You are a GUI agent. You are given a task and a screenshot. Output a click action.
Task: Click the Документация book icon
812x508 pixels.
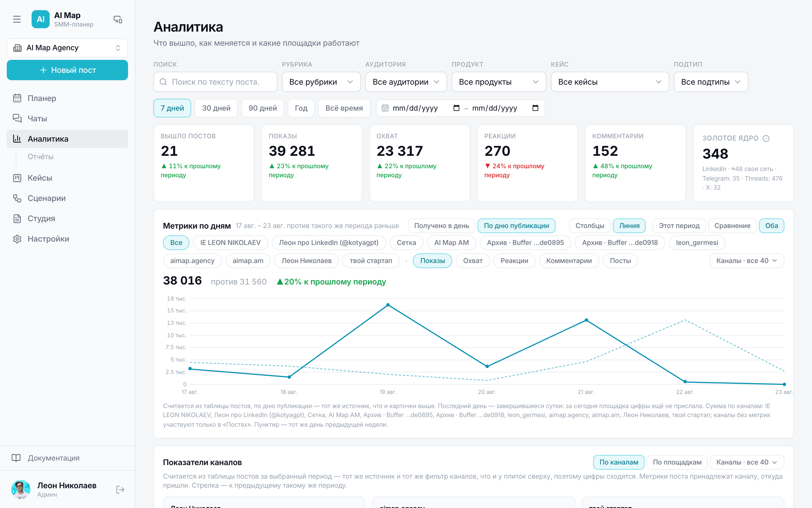16,458
